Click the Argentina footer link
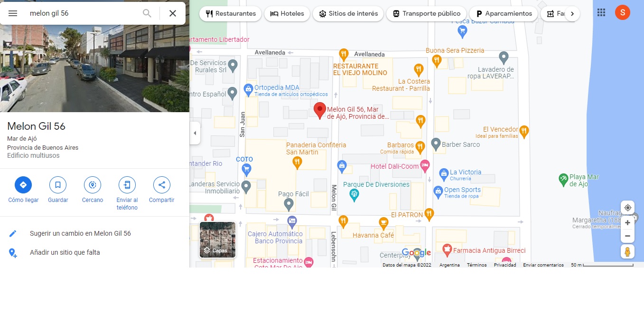The image size is (644, 326). [449, 265]
